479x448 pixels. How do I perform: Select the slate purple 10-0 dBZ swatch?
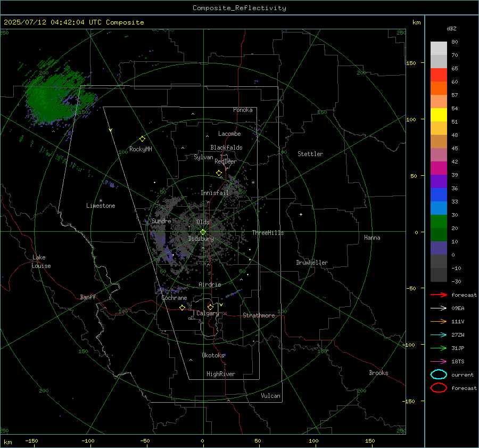pyautogui.click(x=439, y=248)
